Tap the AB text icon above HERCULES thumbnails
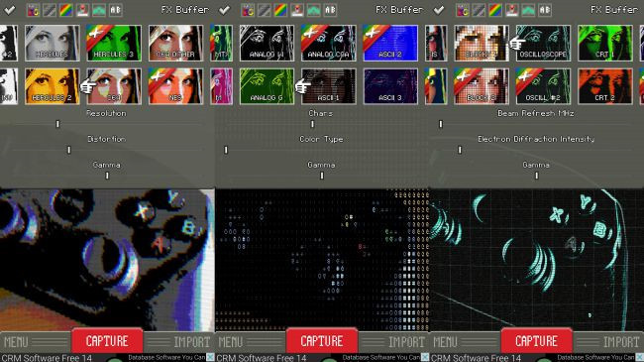 [115, 10]
